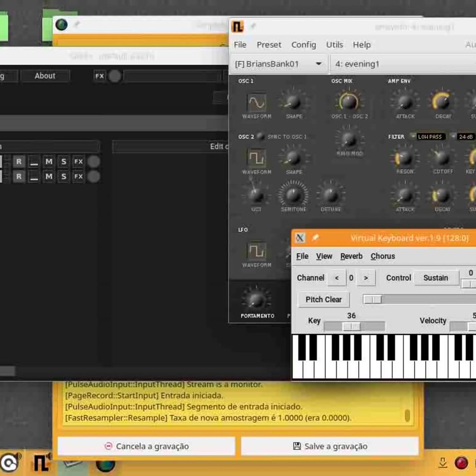Click the green globe icon in the background window title bar
Viewport: 476px width, 476px height.
[x=62, y=25]
